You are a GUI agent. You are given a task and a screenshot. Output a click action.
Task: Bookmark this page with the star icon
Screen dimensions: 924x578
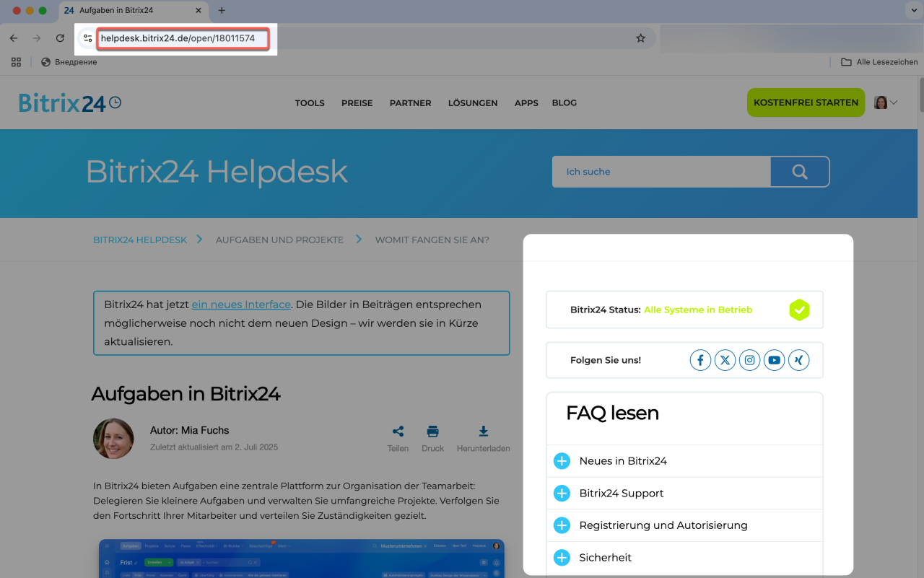640,38
